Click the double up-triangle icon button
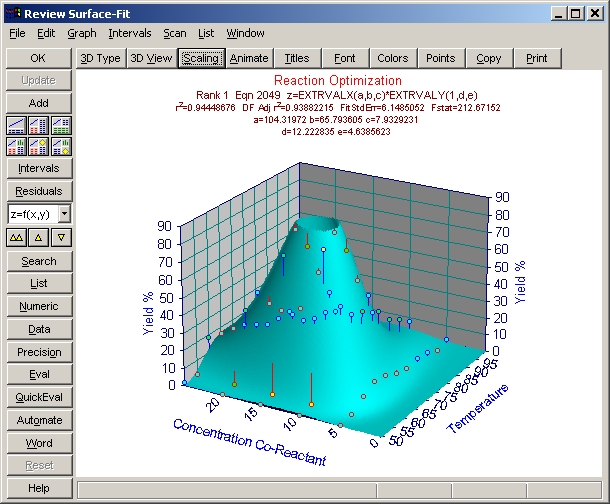 (17, 237)
